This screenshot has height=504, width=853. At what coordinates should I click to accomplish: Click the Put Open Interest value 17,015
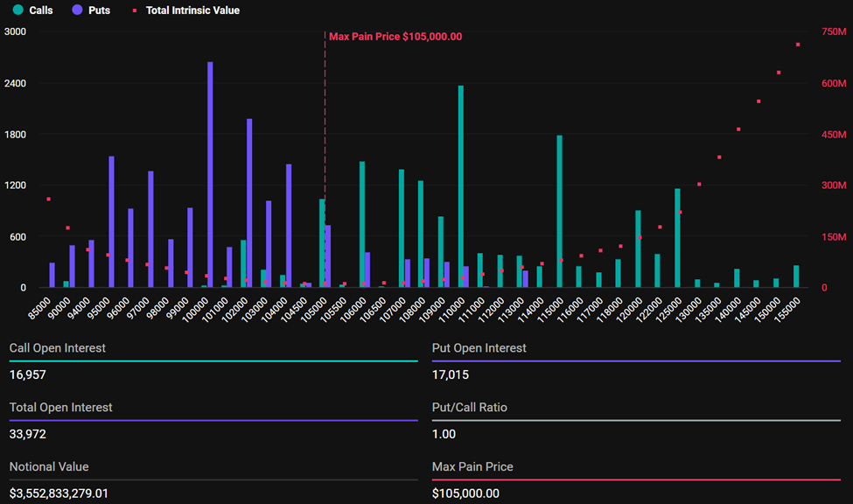tap(451, 374)
